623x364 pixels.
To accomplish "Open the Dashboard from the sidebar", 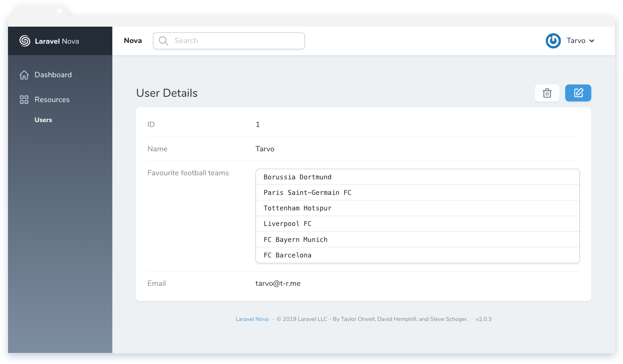I will click(x=53, y=75).
